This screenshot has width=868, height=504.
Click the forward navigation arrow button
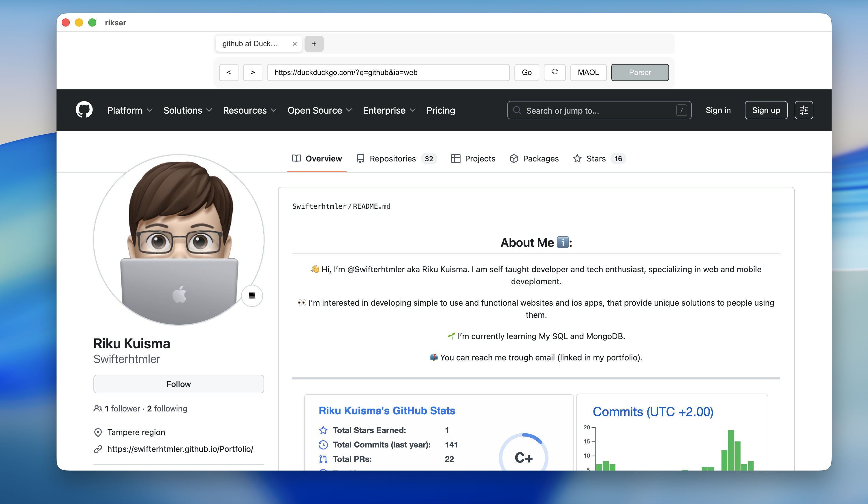pyautogui.click(x=253, y=72)
